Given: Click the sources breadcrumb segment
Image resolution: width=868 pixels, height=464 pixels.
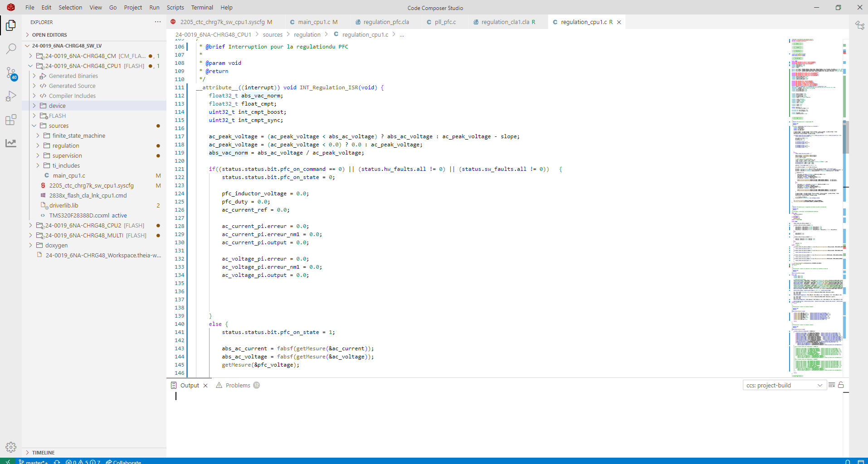Looking at the screenshot, I should point(273,34).
